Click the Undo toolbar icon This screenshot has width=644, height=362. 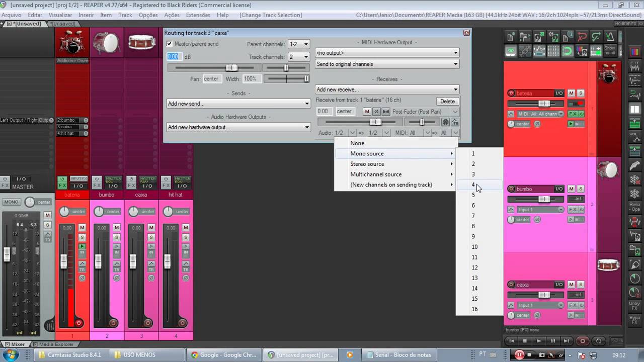pyautogui.click(x=582, y=37)
